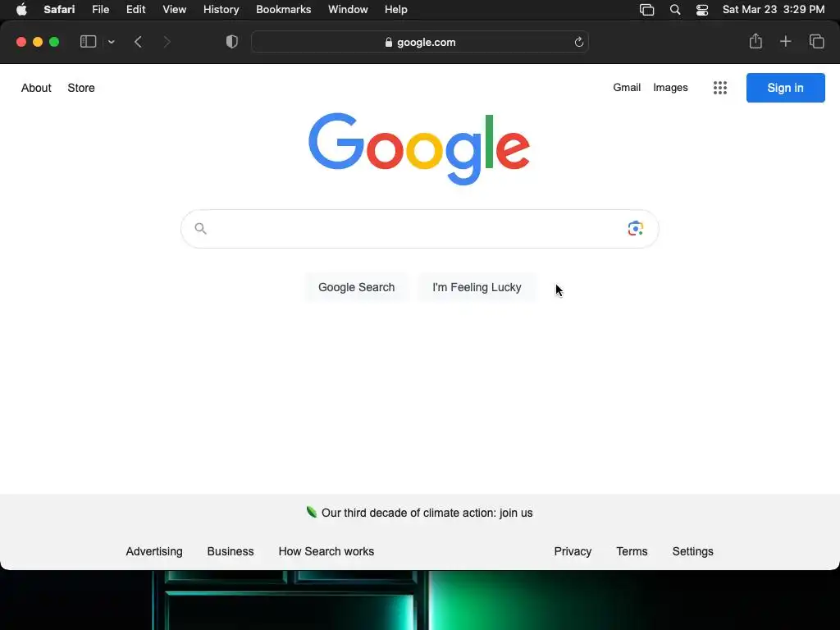Screen dimensions: 840x630
Task: Click the Google logo
Action: coord(419,148)
